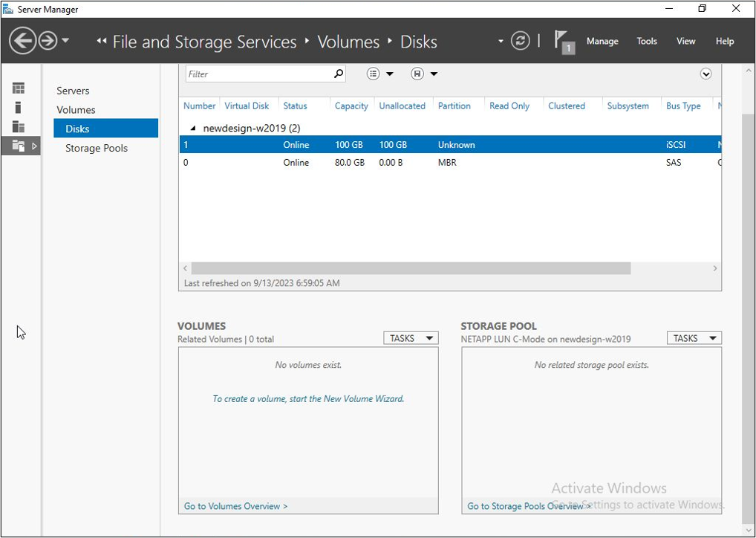Image resolution: width=756 pixels, height=538 pixels.
Task: Click Go to Volumes Overview link
Action: [x=235, y=506]
